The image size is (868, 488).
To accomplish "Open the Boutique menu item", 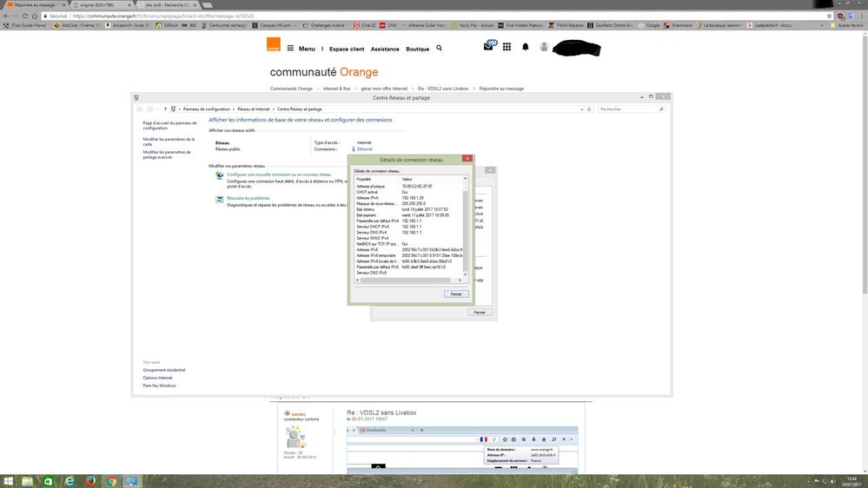I will coord(417,49).
